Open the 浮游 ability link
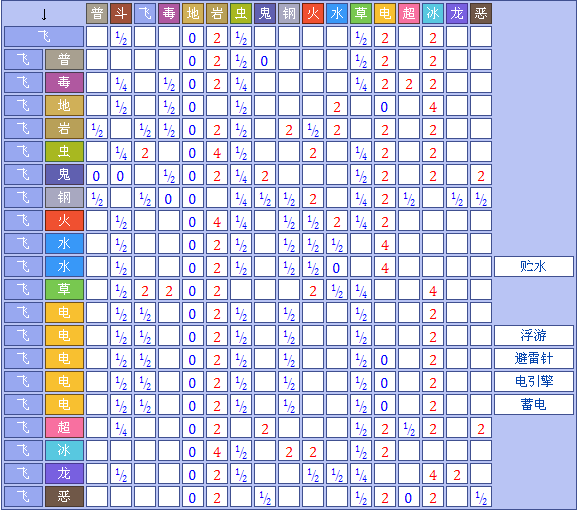The image size is (579, 510). pos(533,335)
